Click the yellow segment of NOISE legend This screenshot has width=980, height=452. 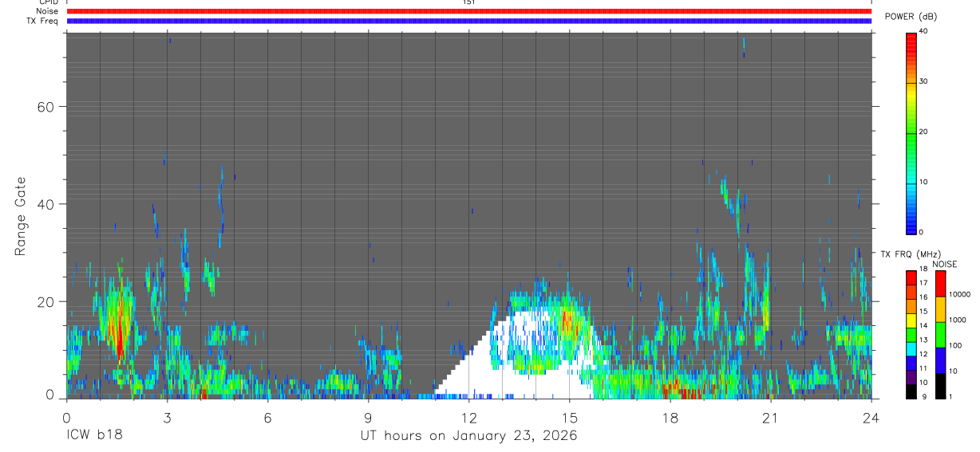[940, 309]
